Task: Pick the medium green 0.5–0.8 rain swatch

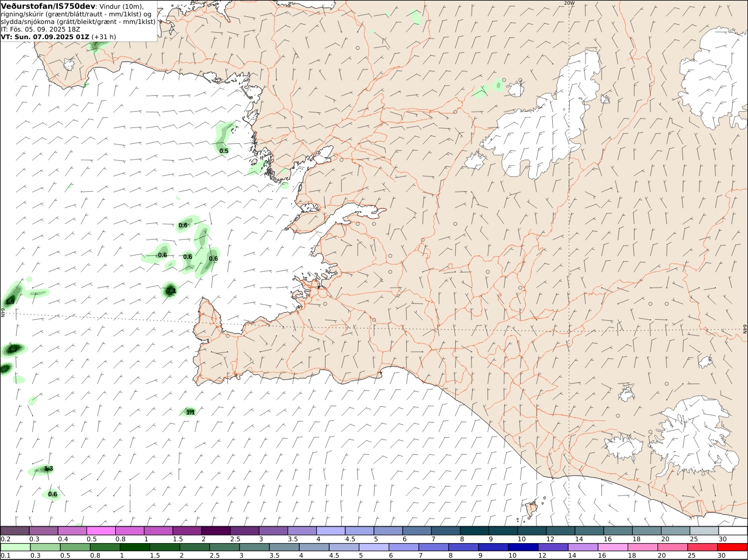Action: (75, 547)
